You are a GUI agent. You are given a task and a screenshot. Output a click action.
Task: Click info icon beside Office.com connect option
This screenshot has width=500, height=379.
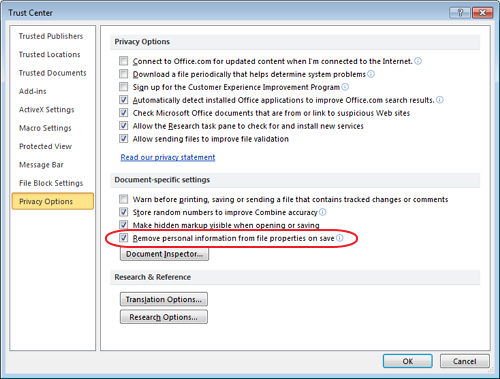[418, 61]
